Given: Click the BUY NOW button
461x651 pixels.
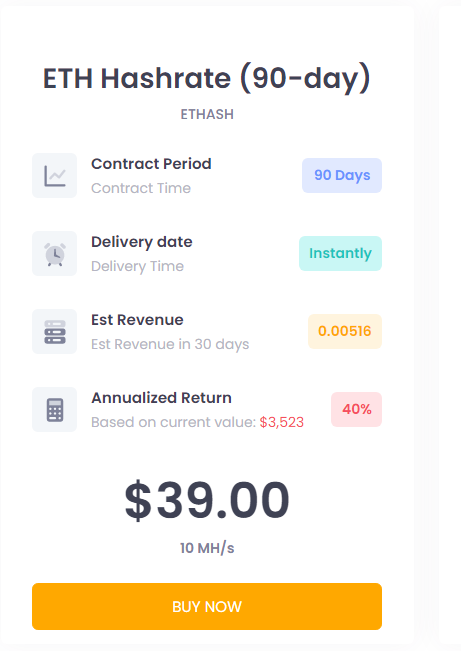Looking at the screenshot, I should (x=207, y=607).
